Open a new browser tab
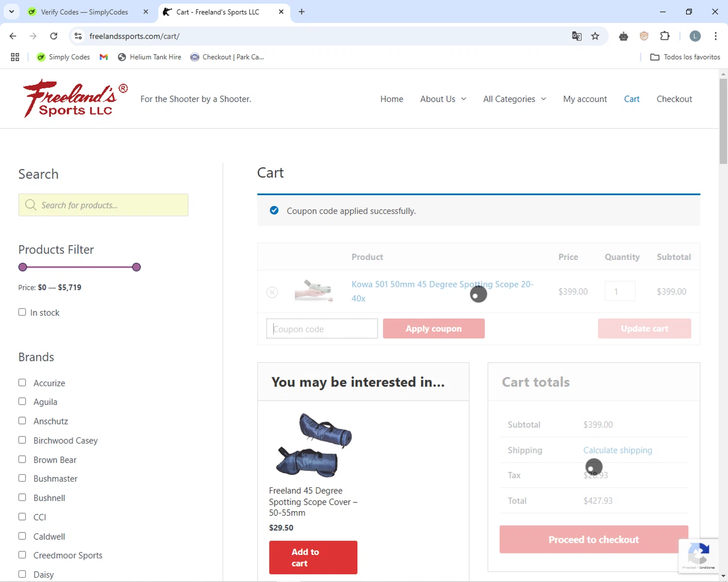Viewport: 728px width, 582px height. pyautogui.click(x=302, y=12)
